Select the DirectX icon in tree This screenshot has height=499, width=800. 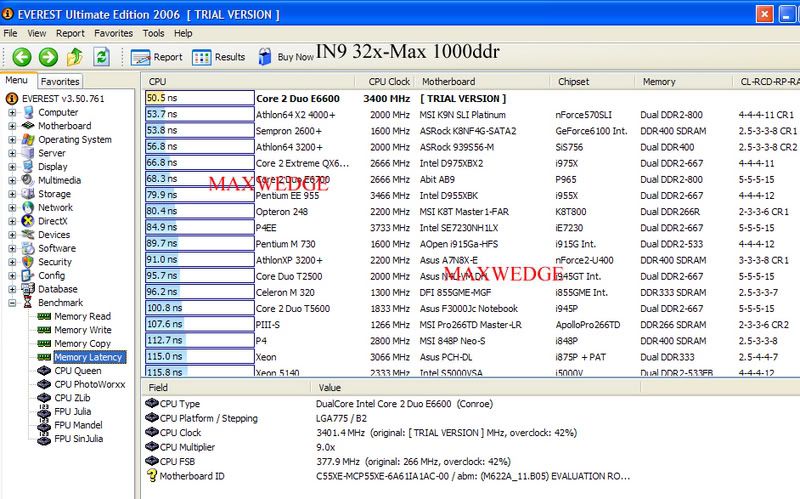28,221
